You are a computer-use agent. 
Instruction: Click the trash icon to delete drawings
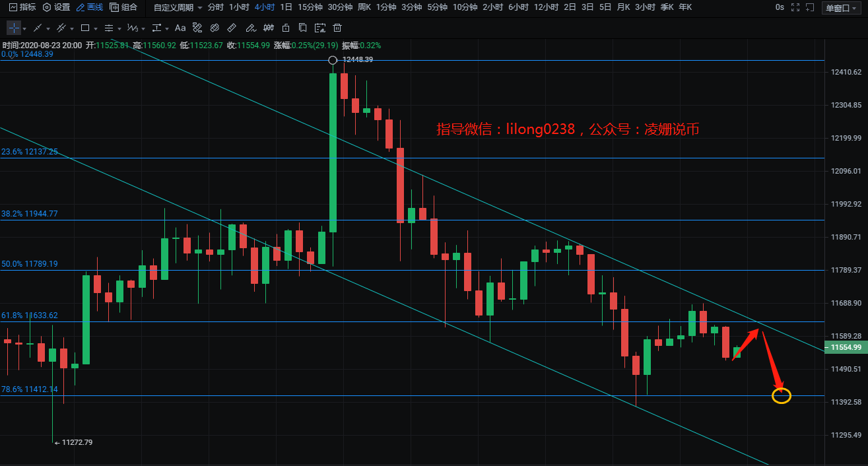click(337, 28)
